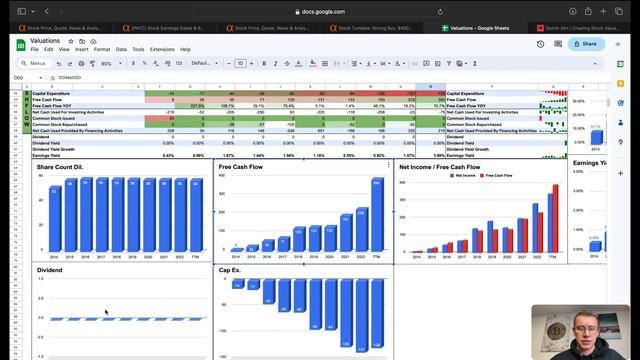Viewport: 640px width, 360px height.
Task: Open the Tools menu
Action: (138, 49)
